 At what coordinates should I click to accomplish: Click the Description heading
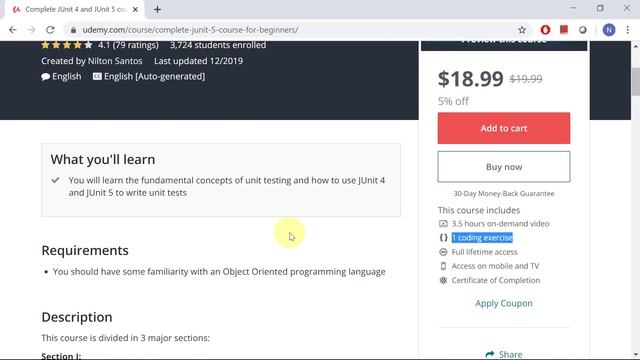77,317
